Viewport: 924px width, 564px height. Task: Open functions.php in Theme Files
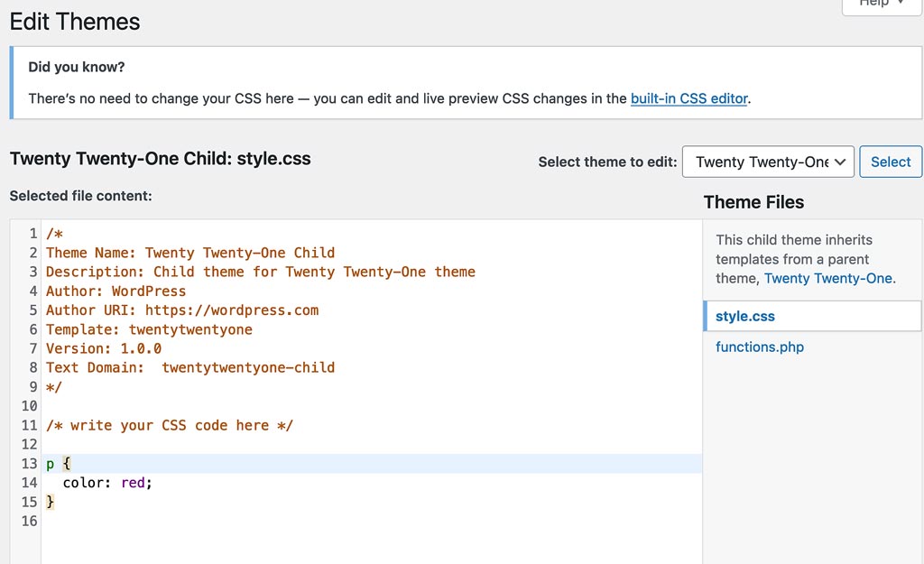[760, 347]
